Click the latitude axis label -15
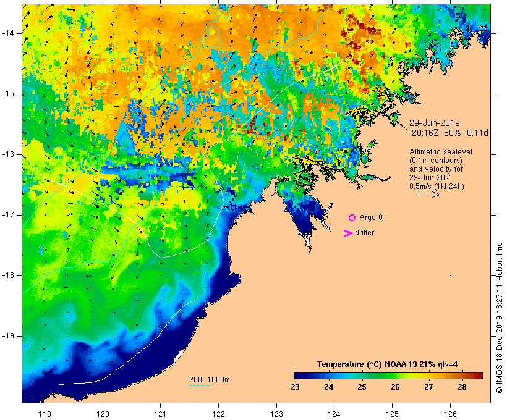Image resolution: width=507 pixels, height=420 pixels. point(8,94)
